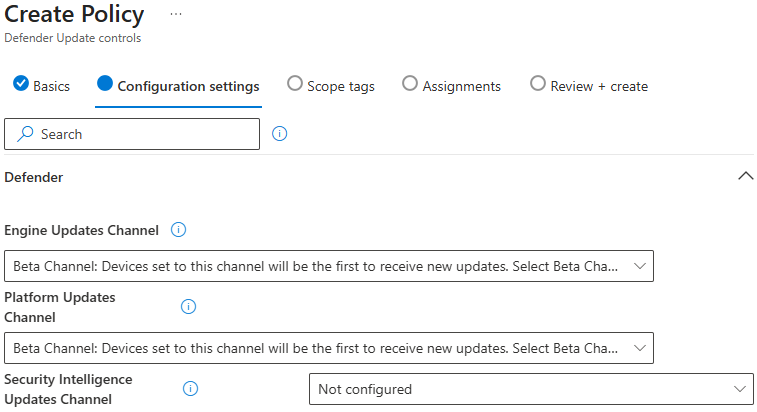Select the Assignments step circle
The image size is (757, 412).
[x=409, y=83]
